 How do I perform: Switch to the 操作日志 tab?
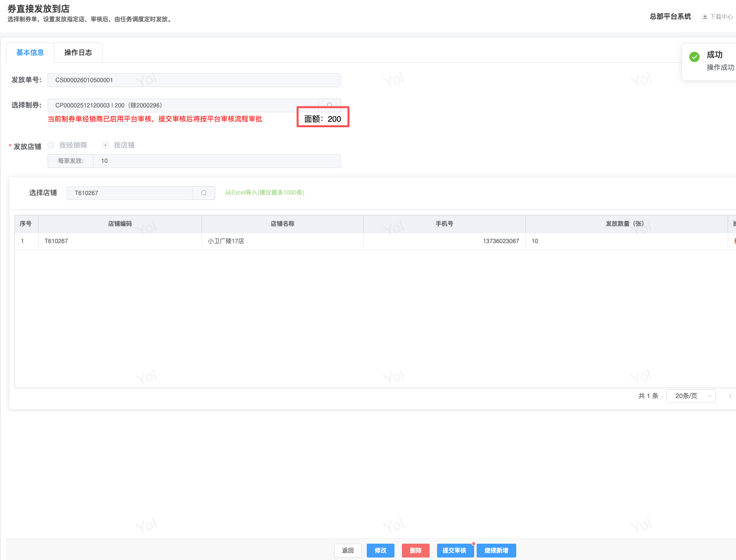pos(78,52)
